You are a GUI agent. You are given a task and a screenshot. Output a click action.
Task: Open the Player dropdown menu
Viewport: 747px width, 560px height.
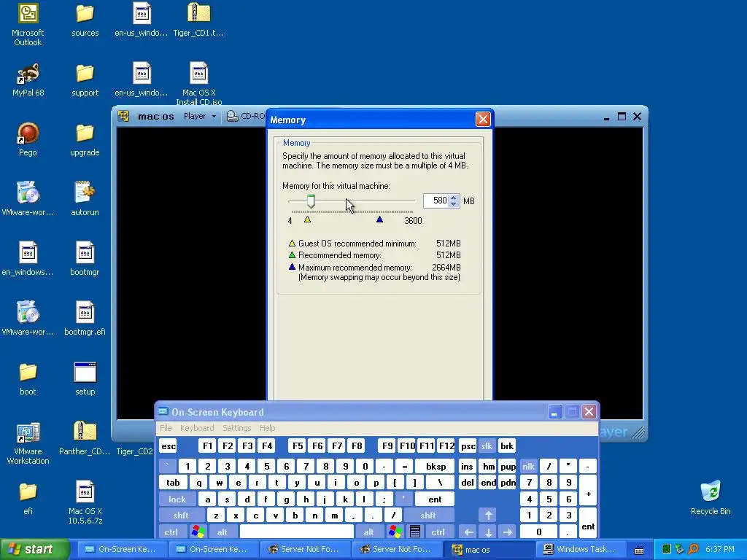(200, 116)
